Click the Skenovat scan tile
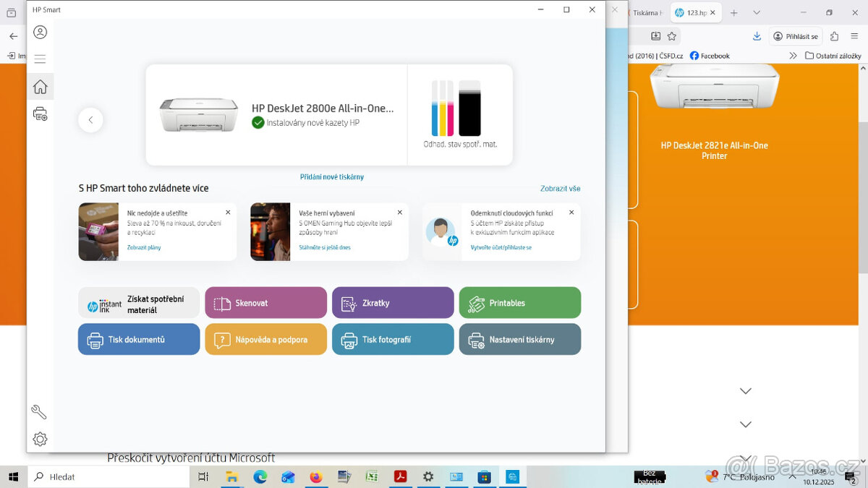The width and height of the screenshot is (868, 488). [265, 303]
